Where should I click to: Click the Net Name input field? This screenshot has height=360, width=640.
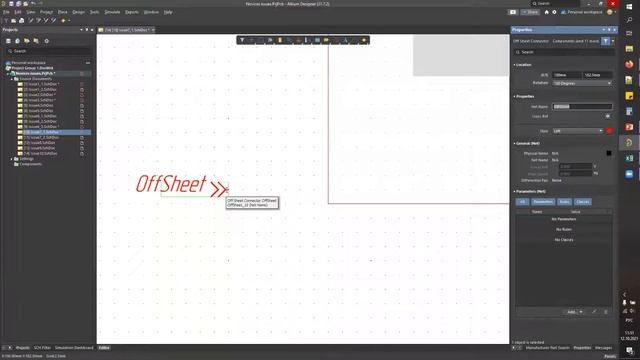(x=582, y=107)
